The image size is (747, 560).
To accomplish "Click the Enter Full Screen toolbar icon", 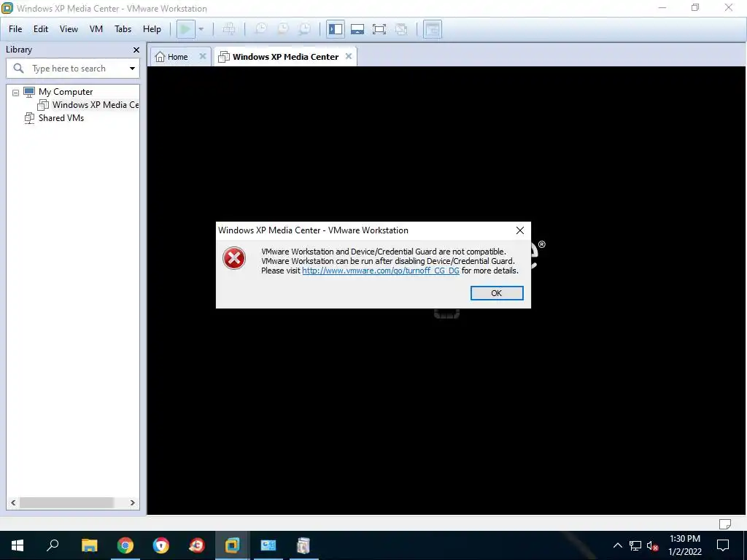I will [379, 29].
